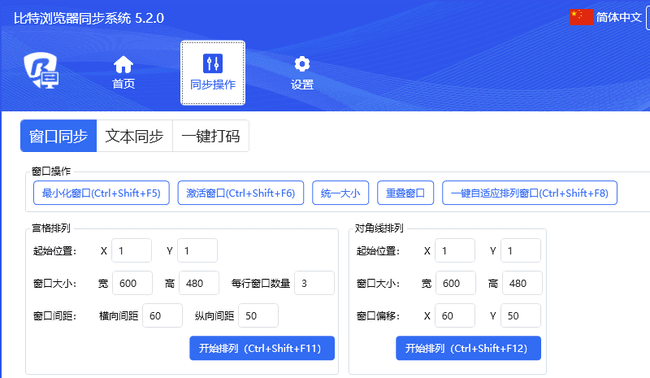
Task: Focus the 高 height field in 宫格排列
Action: click(x=199, y=283)
